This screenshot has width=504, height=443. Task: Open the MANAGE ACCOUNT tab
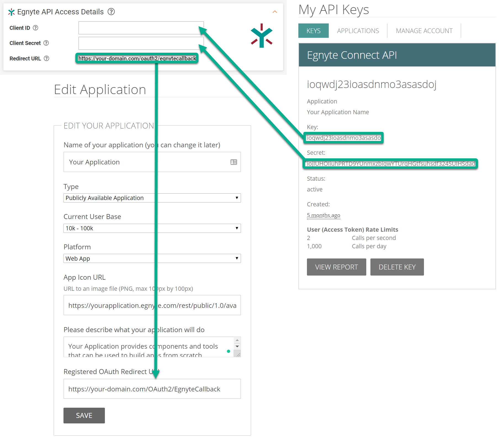[424, 31]
